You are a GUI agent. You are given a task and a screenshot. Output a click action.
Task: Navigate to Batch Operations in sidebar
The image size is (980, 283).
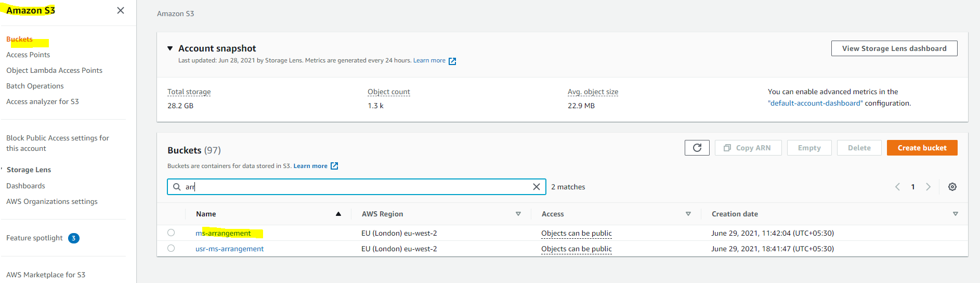tap(35, 86)
